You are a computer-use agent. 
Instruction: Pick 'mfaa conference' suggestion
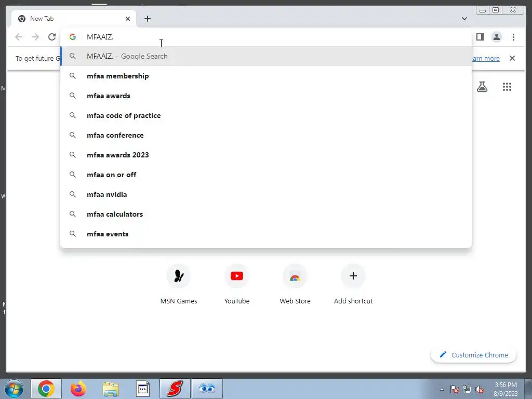point(266,135)
